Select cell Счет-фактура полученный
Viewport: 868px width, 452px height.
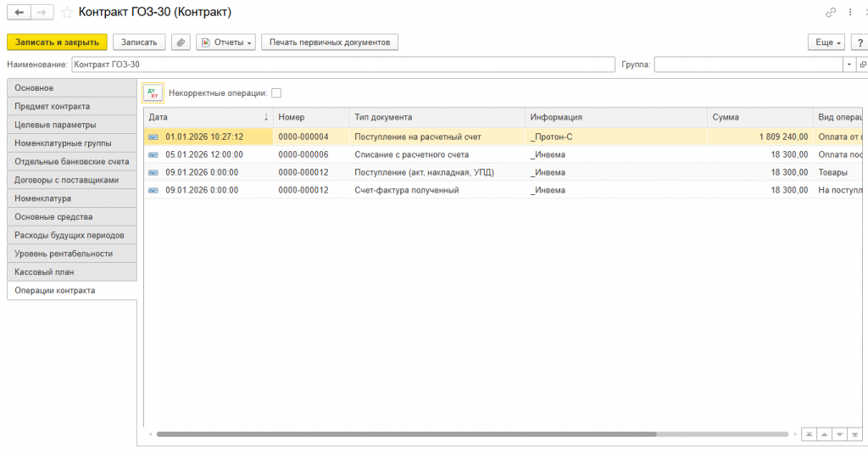437,190
